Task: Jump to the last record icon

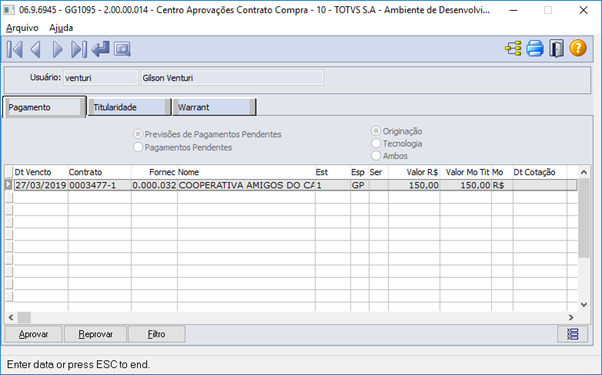Action: 79,49
